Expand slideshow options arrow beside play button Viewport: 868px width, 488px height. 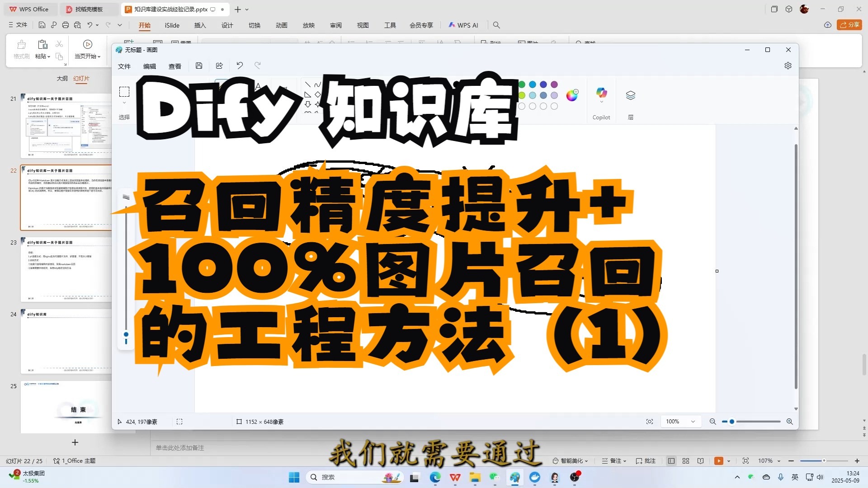coord(729,461)
